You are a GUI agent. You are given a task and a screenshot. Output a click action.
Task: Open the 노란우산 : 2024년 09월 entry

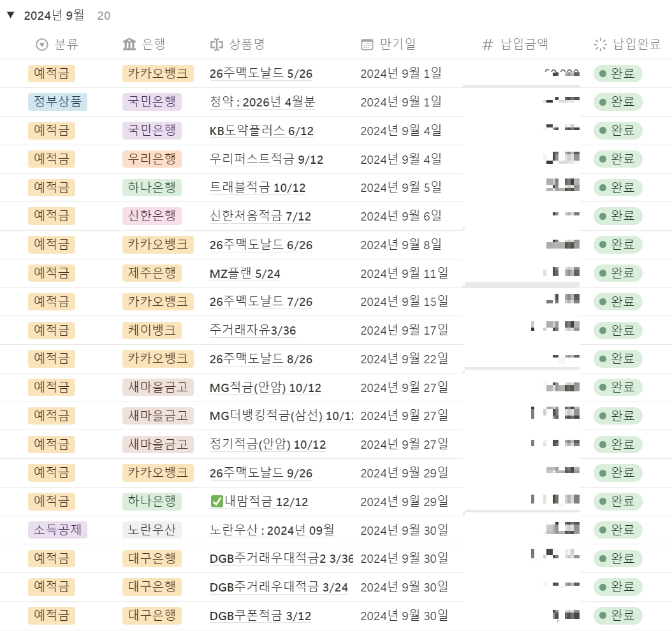click(x=272, y=530)
